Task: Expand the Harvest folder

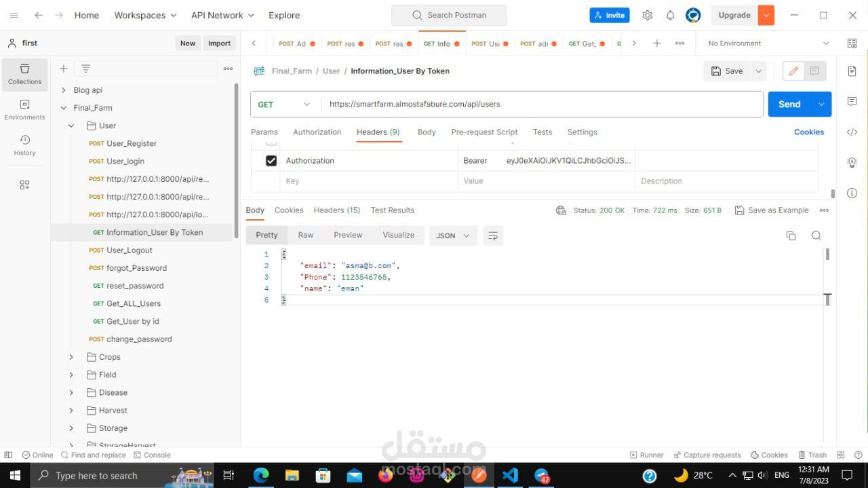Action: coord(71,411)
